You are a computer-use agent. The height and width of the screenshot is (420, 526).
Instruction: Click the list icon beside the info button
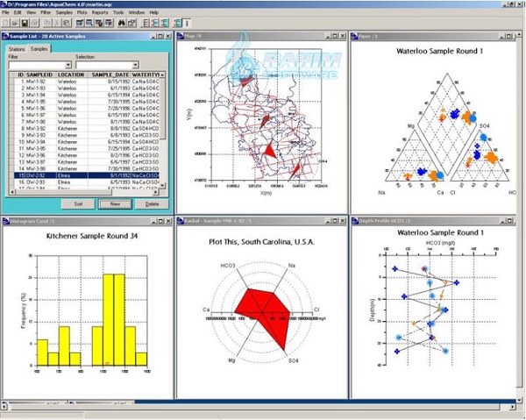coord(178,23)
